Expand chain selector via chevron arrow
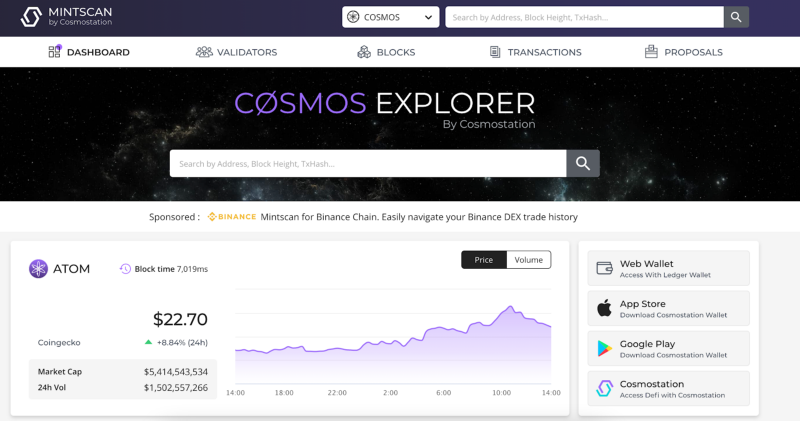The height and width of the screenshot is (421, 800). 429,17
